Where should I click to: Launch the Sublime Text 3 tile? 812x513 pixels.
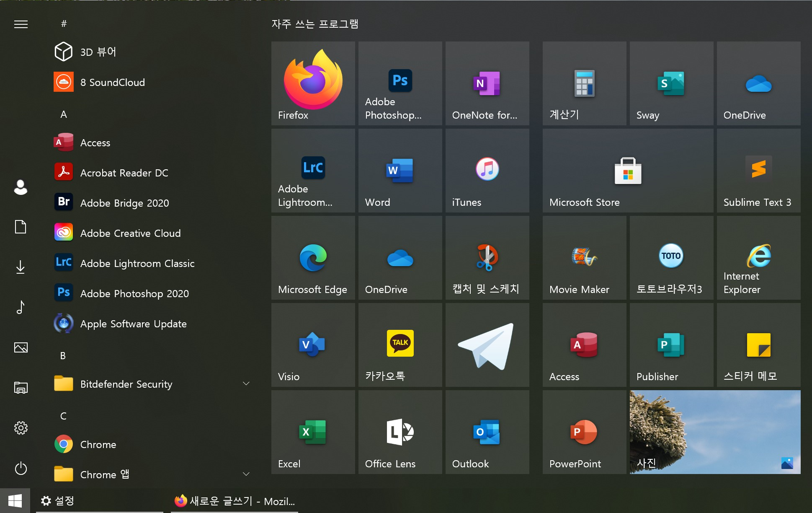coord(758,170)
